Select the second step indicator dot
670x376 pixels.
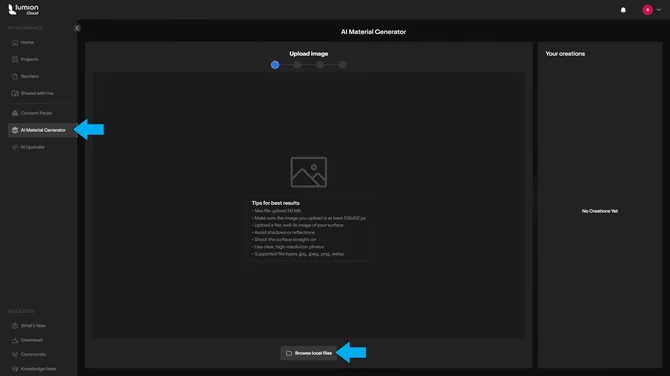(x=297, y=65)
